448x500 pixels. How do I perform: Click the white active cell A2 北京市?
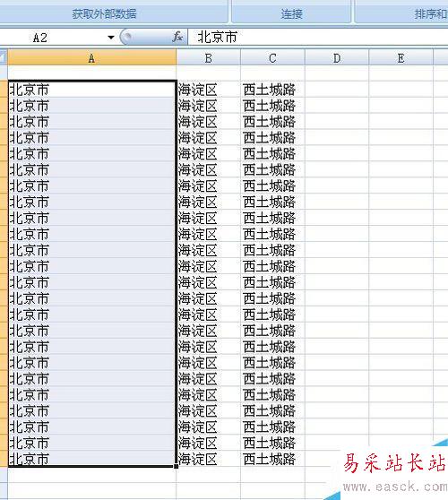pyautogui.click(x=92, y=90)
